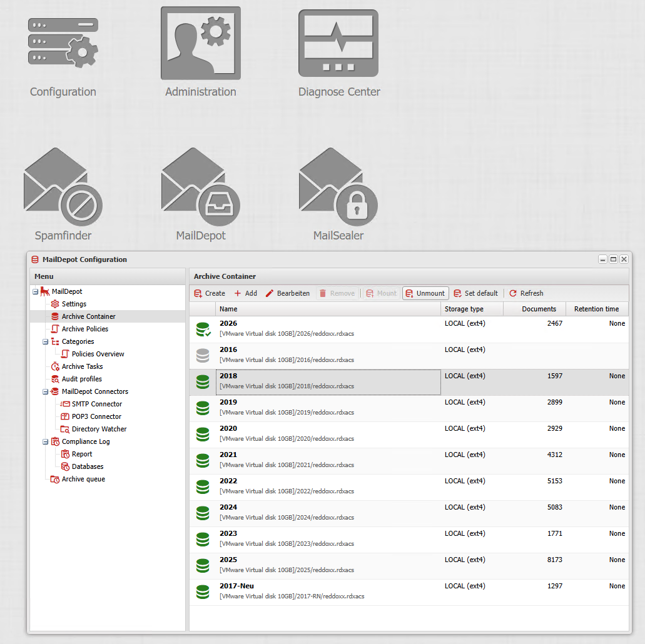Click the Archive queue icon in tree
This screenshot has height=644, width=645.
click(54, 479)
